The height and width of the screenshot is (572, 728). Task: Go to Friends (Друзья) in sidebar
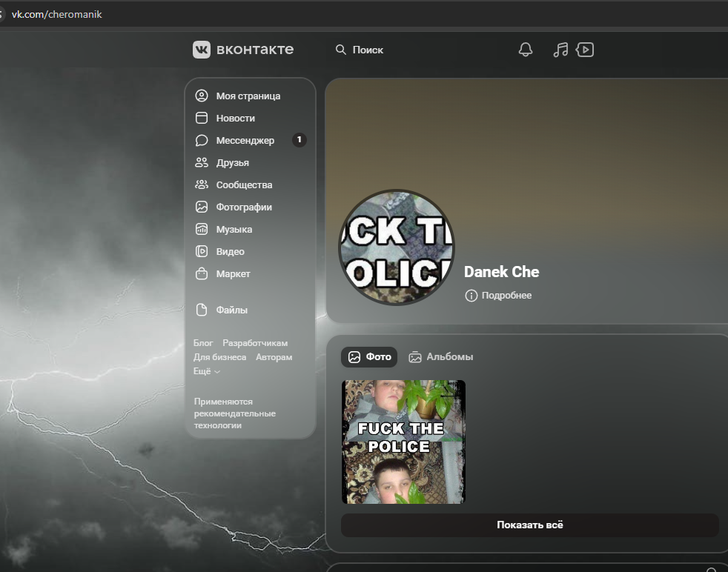(232, 162)
